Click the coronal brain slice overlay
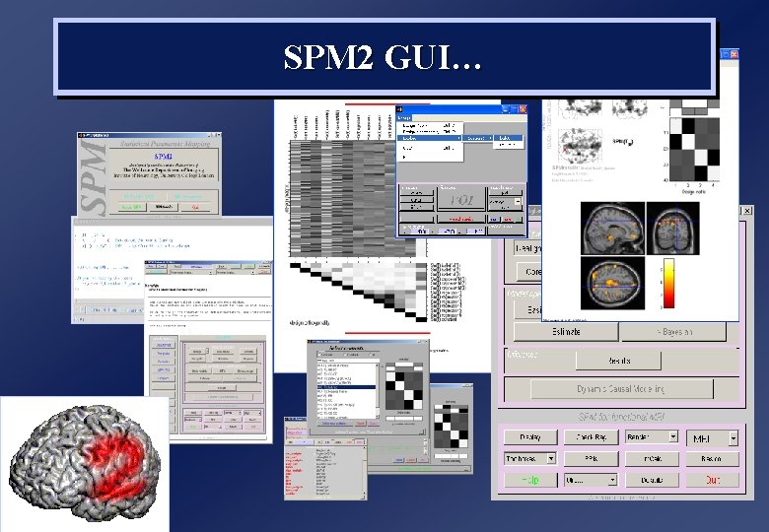The image size is (769, 532). (x=672, y=229)
